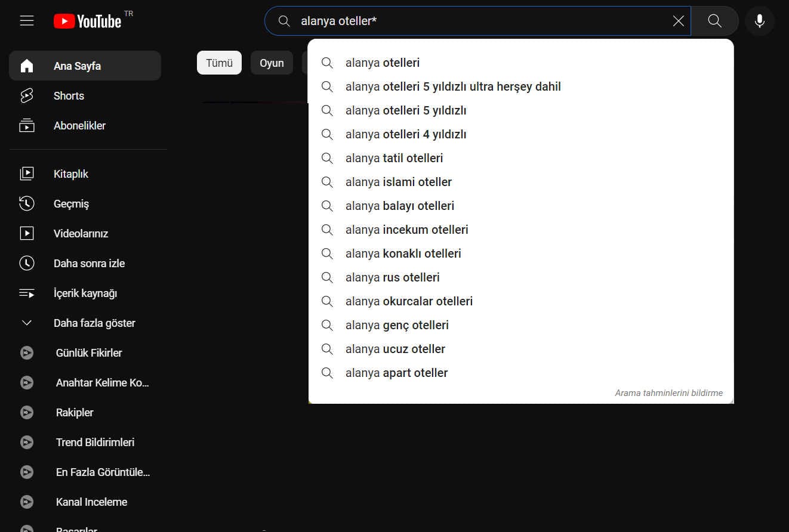Choose suggestion 'alanya islami oteller'
789x532 pixels.
(520, 182)
